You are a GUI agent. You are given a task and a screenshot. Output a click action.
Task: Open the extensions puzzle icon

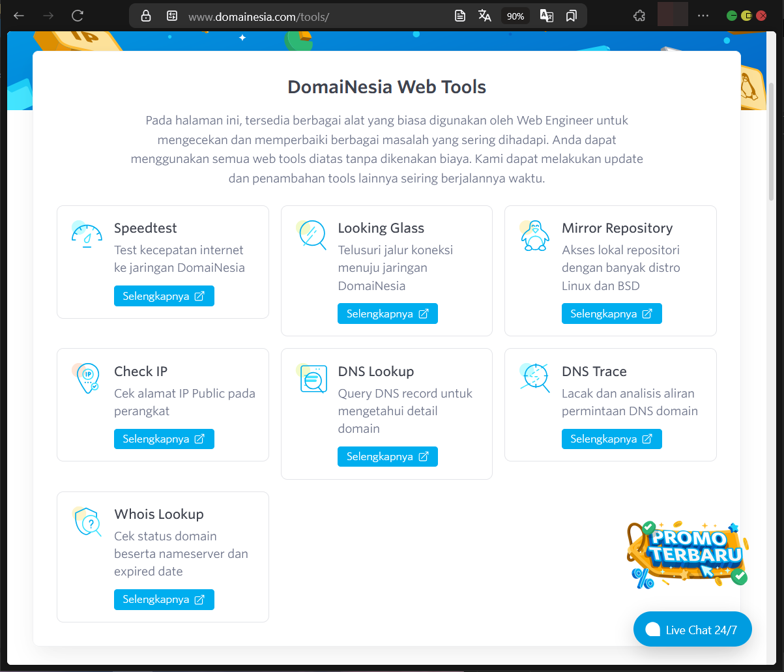pos(639,16)
